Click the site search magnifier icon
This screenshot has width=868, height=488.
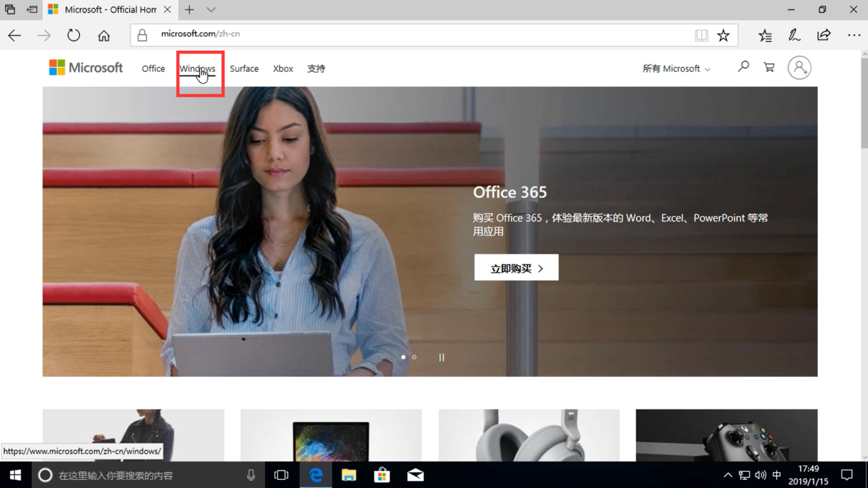(743, 67)
